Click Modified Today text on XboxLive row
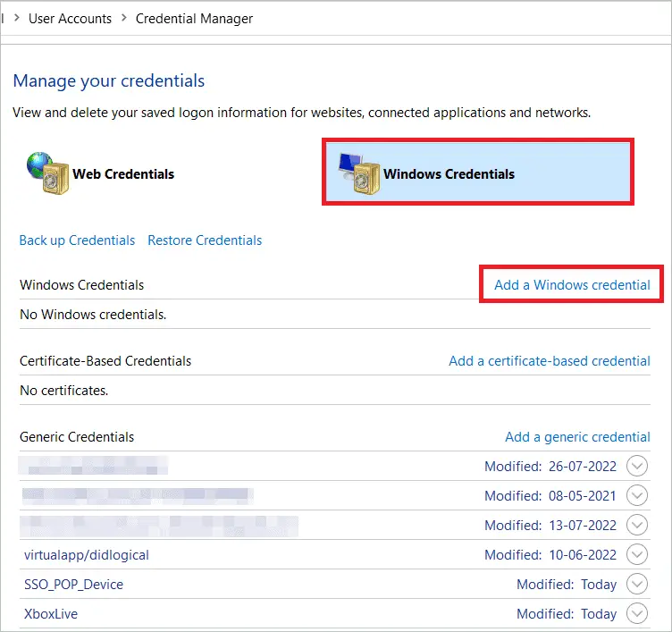 (567, 614)
